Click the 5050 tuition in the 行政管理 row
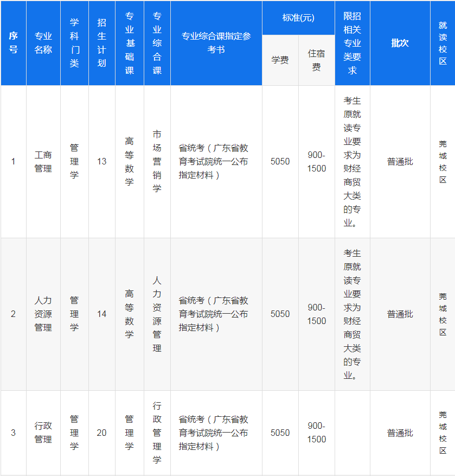Screen dimensions: 455x476 tap(280, 433)
